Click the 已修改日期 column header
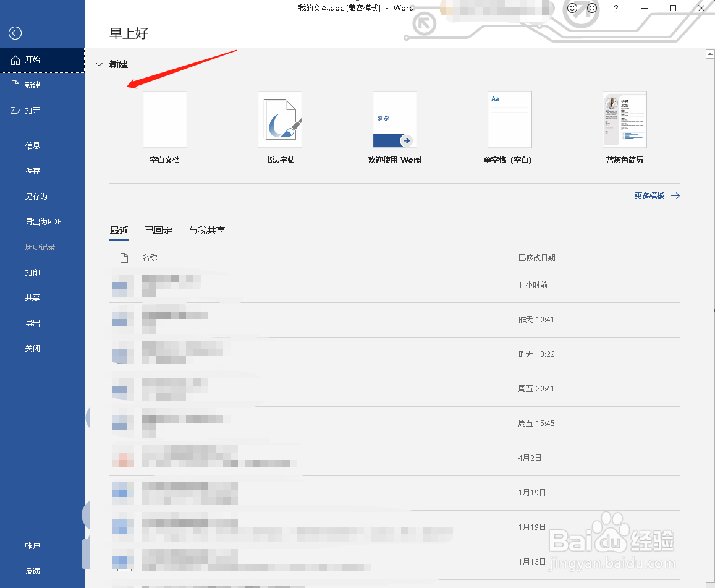 click(x=536, y=258)
